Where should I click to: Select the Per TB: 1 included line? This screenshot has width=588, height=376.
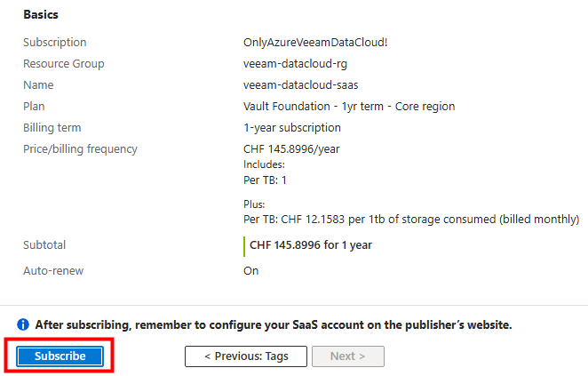tap(265, 180)
